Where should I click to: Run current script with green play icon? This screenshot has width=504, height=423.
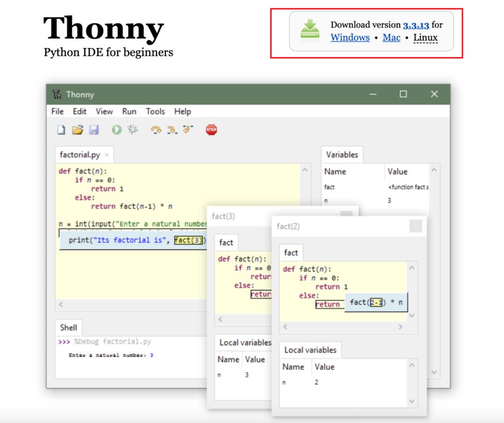116,130
